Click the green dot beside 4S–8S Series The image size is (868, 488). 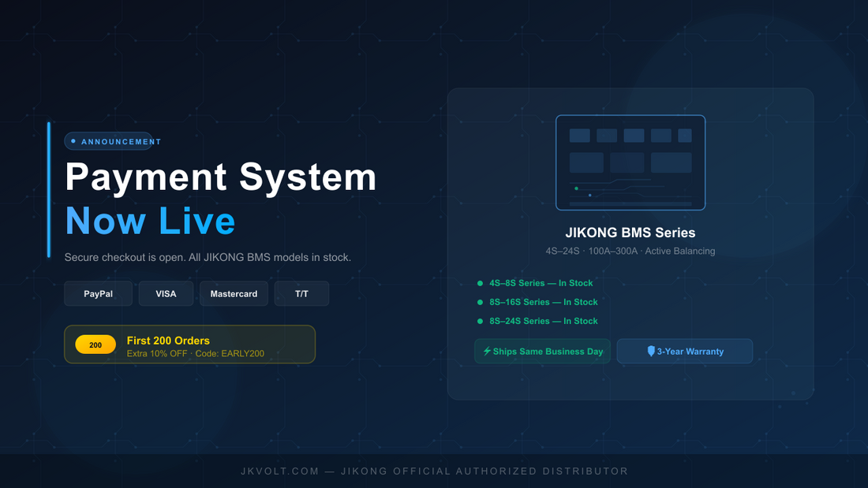point(480,283)
